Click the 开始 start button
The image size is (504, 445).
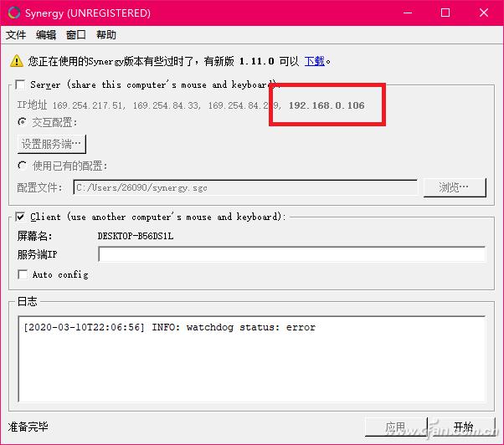tap(463, 427)
